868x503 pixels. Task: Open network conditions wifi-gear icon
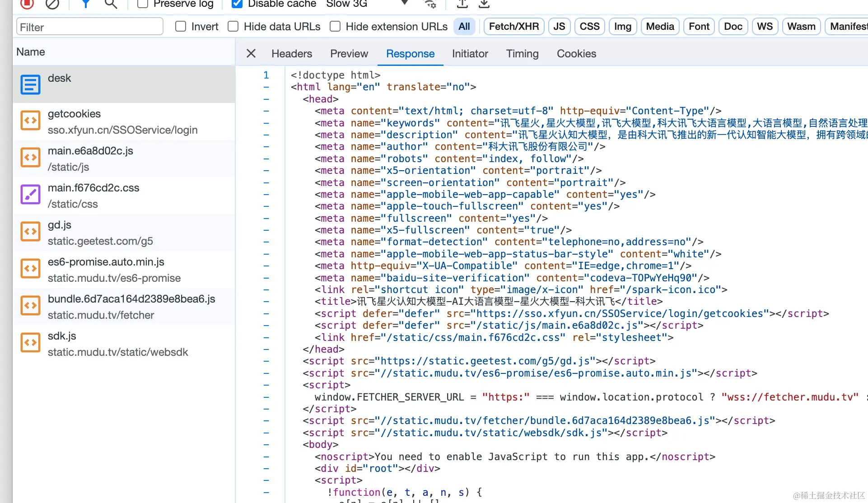[430, 4]
